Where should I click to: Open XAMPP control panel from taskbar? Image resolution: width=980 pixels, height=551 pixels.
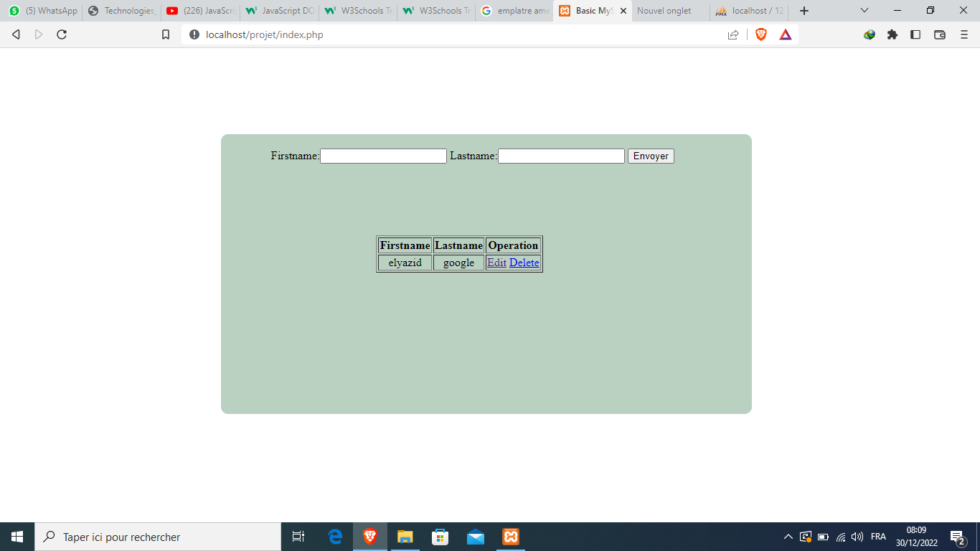(x=511, y=537)
